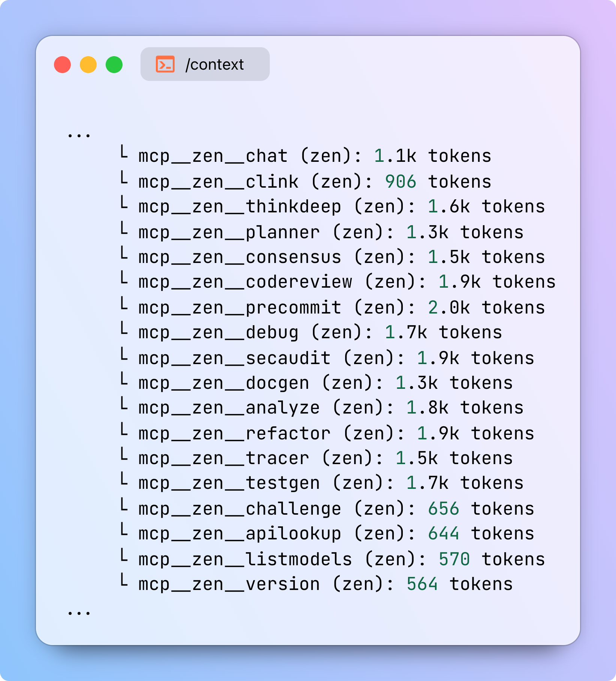Click the 656 token count for challenge
Viewport: 616px width, 681px height.
point(443,509)
